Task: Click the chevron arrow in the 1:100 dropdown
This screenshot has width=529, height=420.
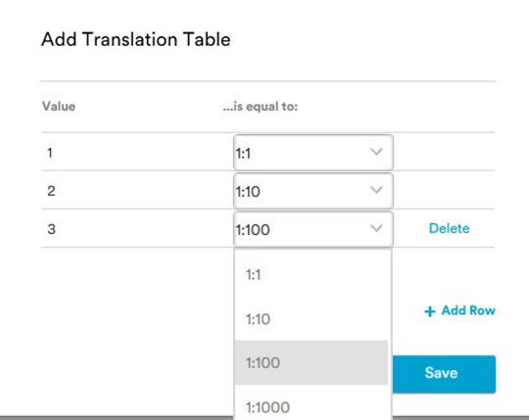Action: click(x=376, y=228)
